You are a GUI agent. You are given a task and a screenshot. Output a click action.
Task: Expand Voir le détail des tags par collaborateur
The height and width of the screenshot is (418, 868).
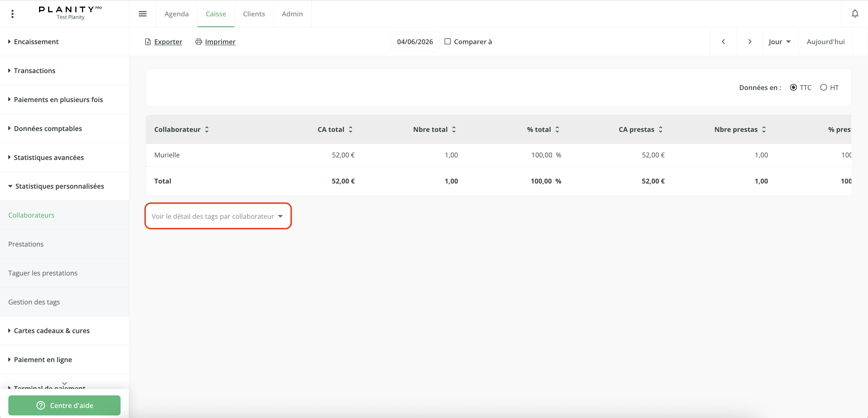217,216
